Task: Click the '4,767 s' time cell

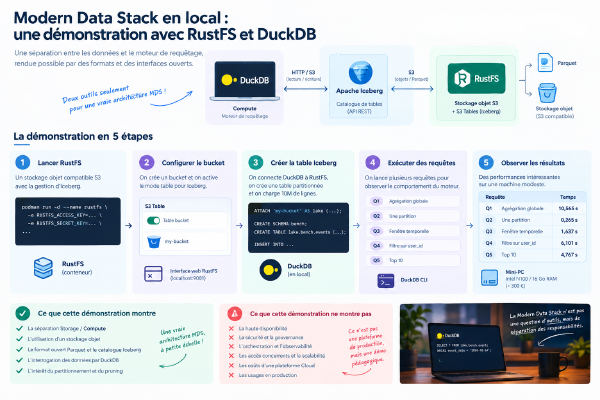Action: (x=569, y=255)
